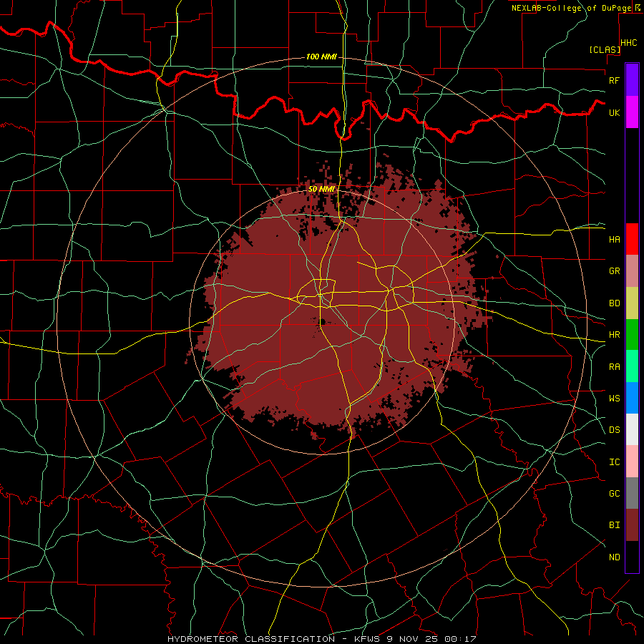
Task: Click the HR green legend swatch
Action: (632, 334)
